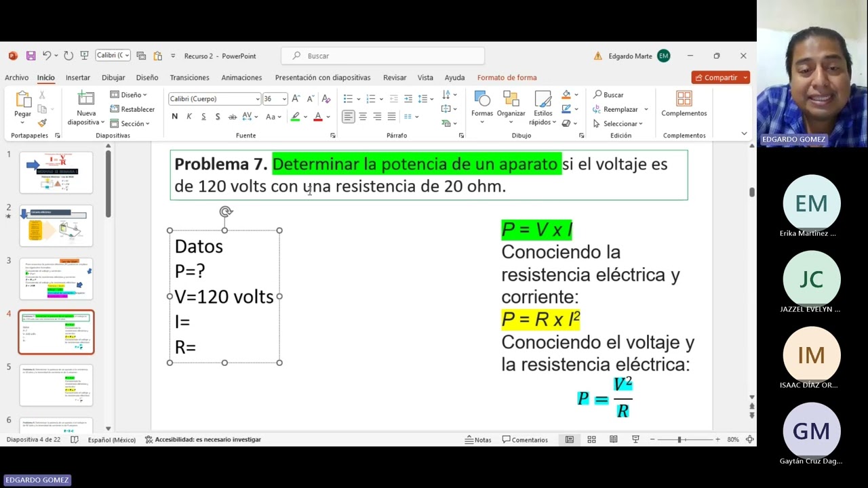Expand the Diseño layout dropdown
868x488 pixels.
coord(128,95)
